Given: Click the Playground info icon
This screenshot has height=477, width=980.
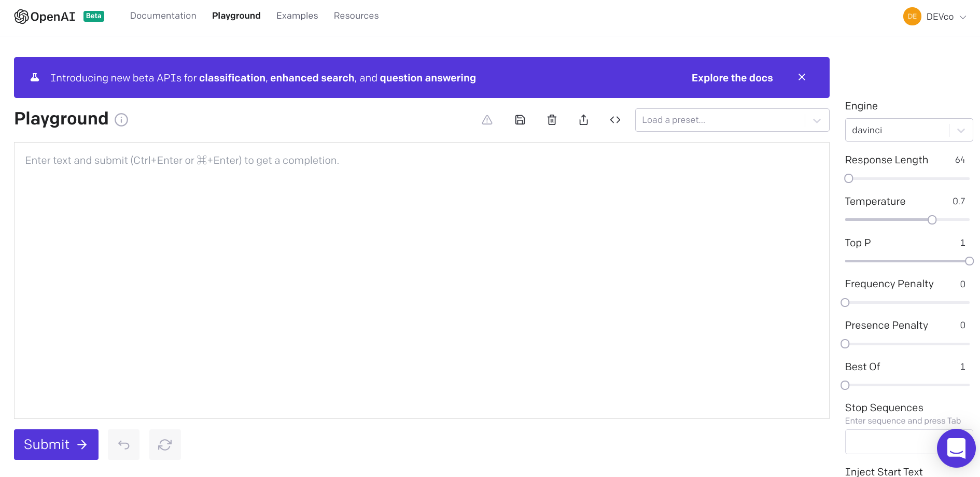Looking at the screenshot, I should (x=121, y=120).
